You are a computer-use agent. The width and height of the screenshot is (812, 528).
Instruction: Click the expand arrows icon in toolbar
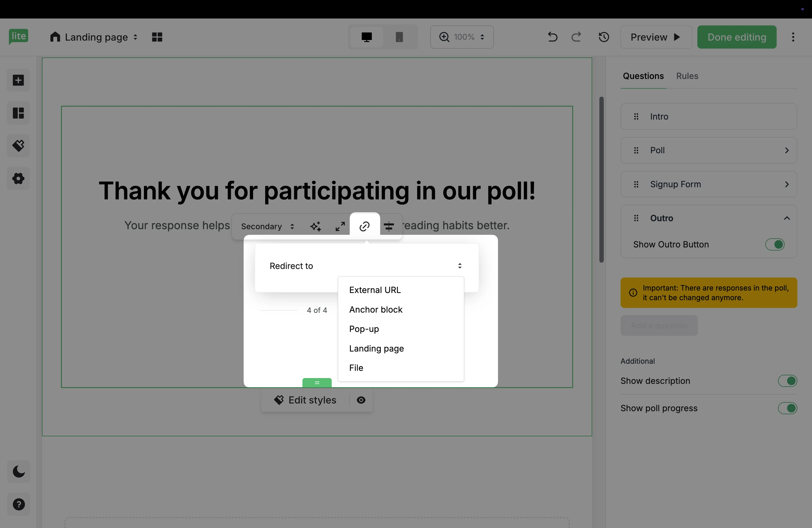(x=340, y=226)
